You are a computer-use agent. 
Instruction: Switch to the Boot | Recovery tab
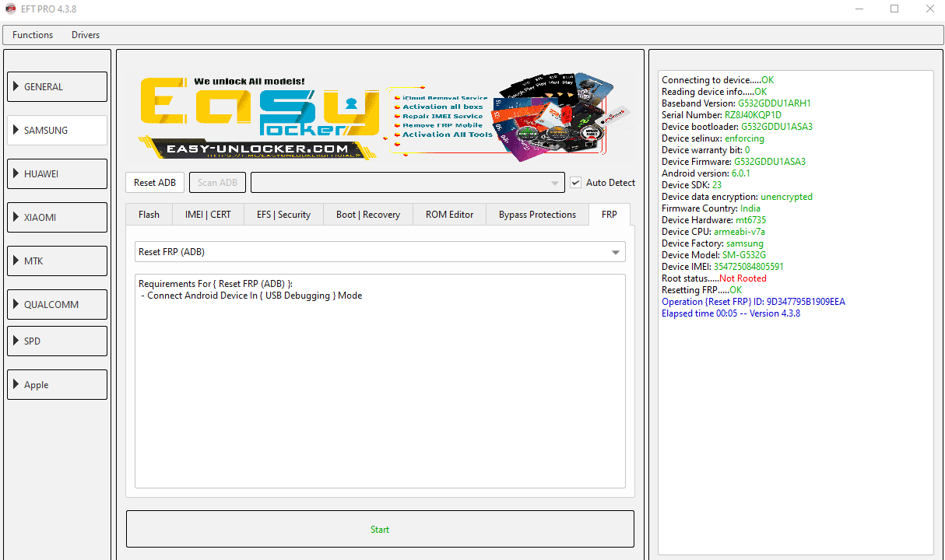pos(368,215)
